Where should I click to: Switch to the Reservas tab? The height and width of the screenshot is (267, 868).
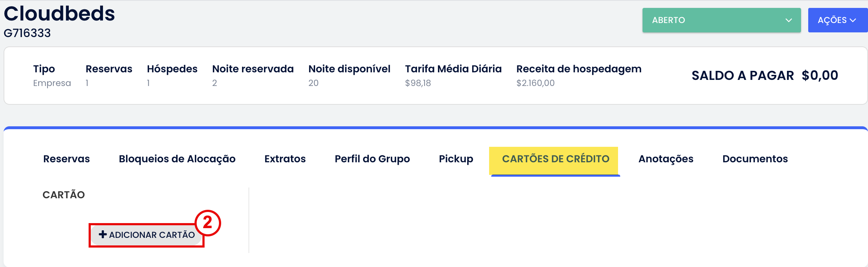click(66, 159)
